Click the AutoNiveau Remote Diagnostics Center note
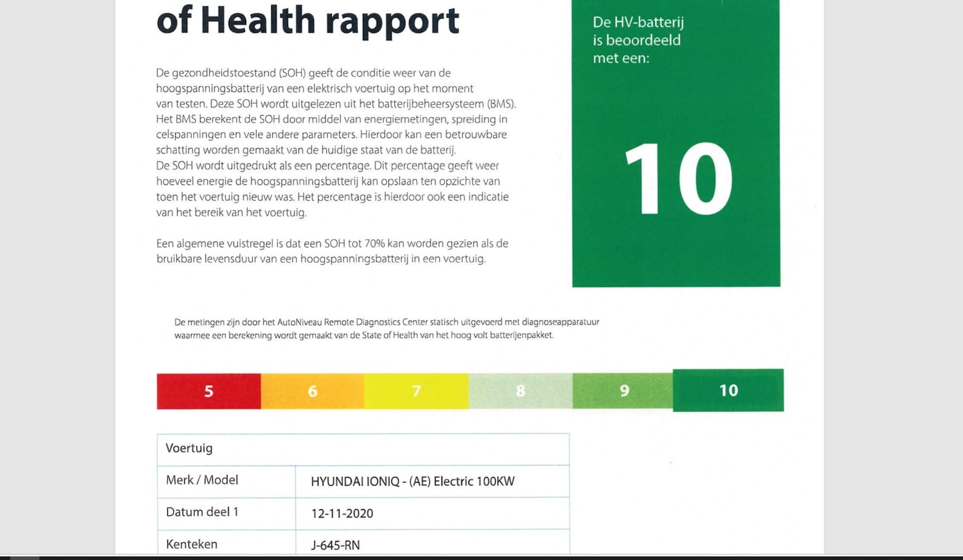The width and height of the screenshot is (963, 560). [x=386, y=328]
